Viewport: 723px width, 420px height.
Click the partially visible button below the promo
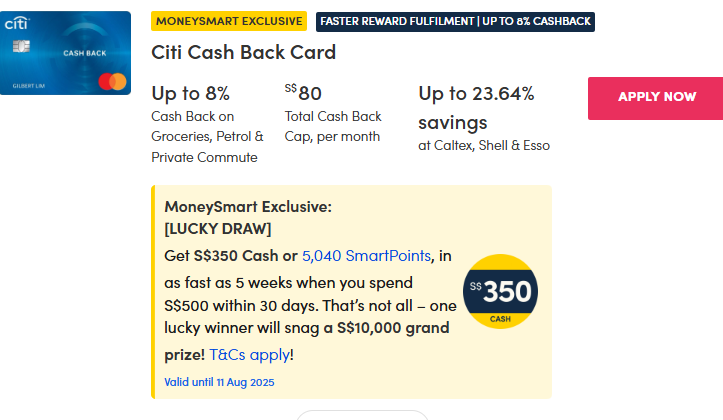coord(362,414)
